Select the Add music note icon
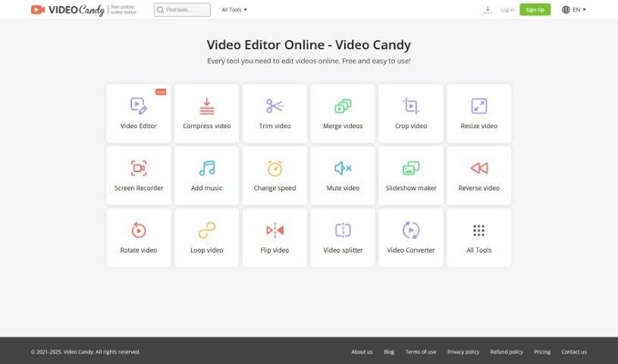 point(206,168)
